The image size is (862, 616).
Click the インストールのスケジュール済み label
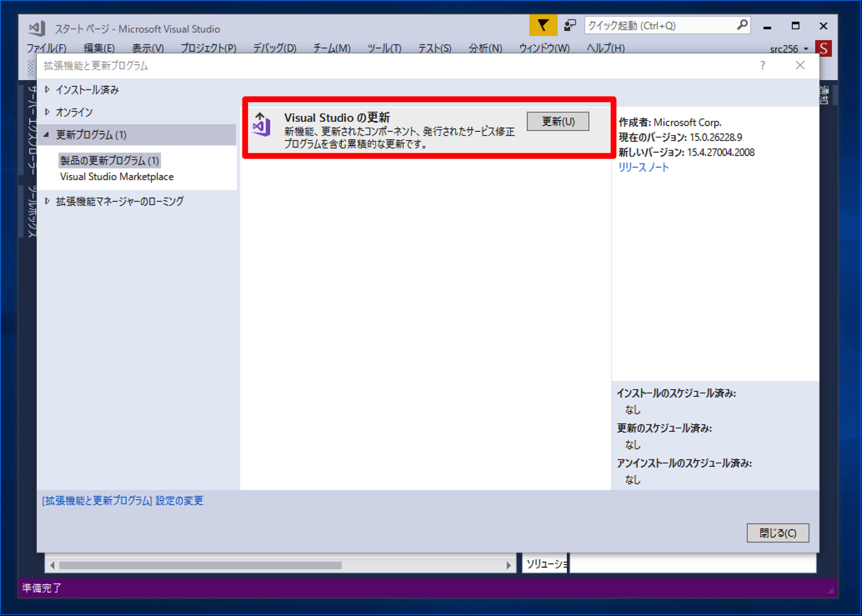[x=677, y=393]
